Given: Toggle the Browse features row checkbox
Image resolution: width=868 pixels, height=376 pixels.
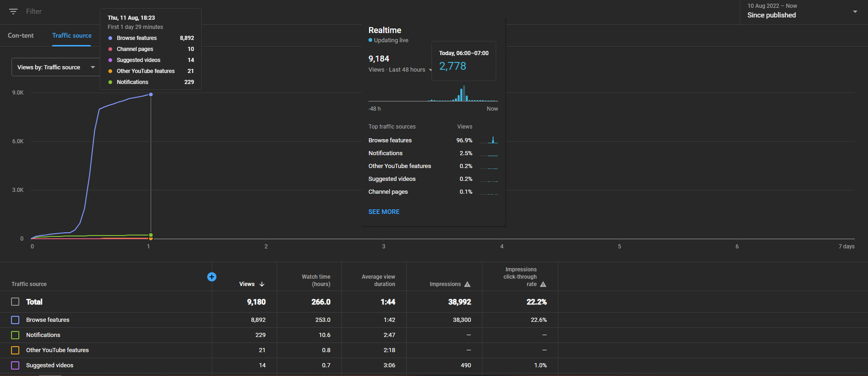Looking at the screenshot, I should click(15, 320).
